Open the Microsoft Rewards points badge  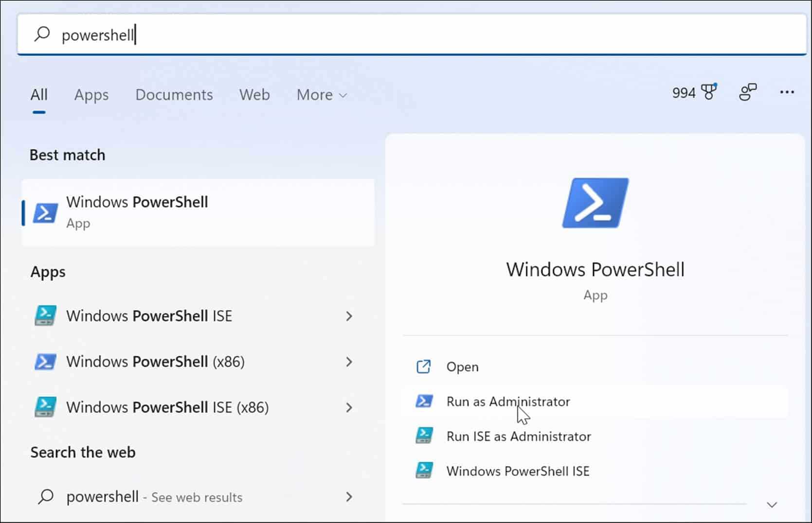coord(694,92)
